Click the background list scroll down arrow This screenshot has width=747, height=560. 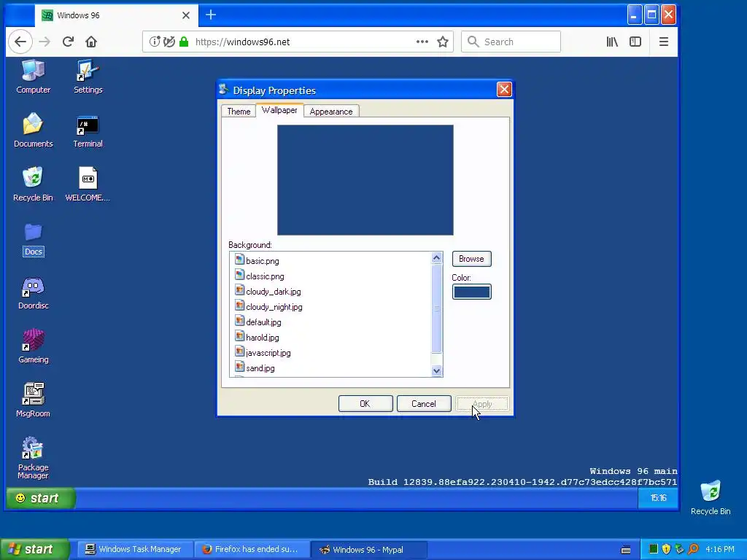tap(436, 370)
